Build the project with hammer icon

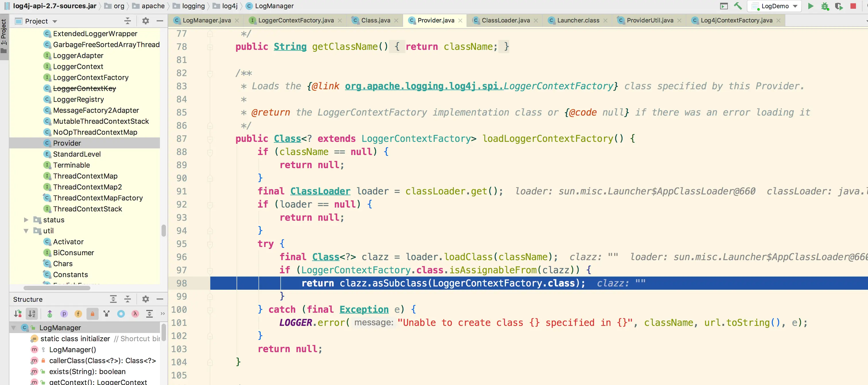(738, 6)
